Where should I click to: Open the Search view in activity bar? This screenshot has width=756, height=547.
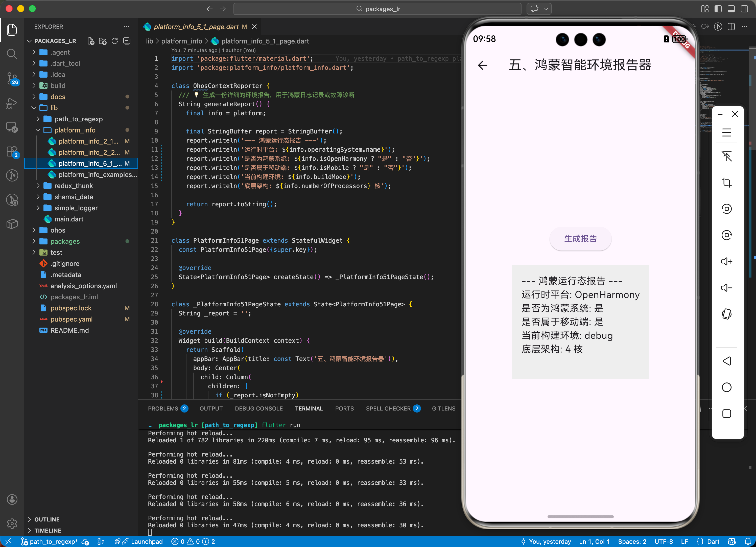[x=12, y=54]
